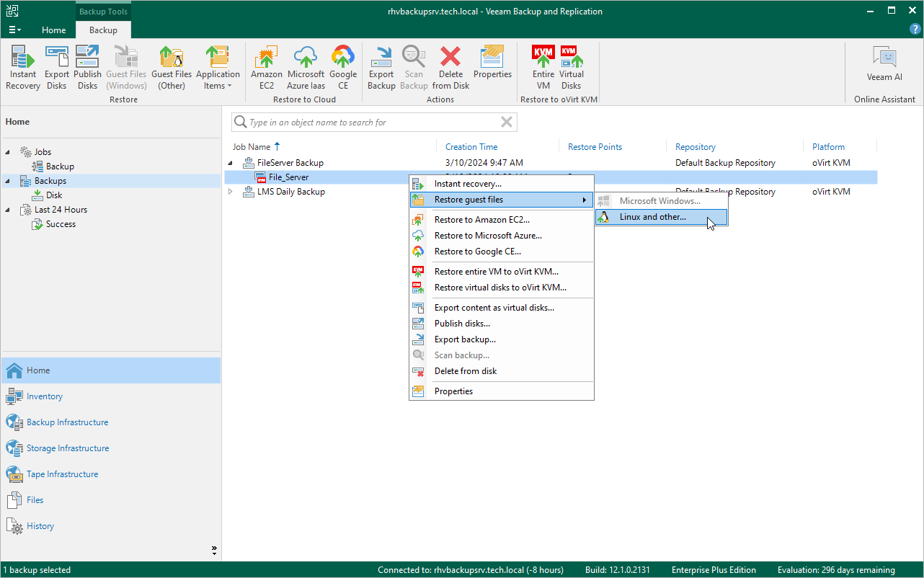Viewport: 924px width, 578px height.
Task: Open the History navigation view
Action: pyautogui.click(x=111, y=526)
